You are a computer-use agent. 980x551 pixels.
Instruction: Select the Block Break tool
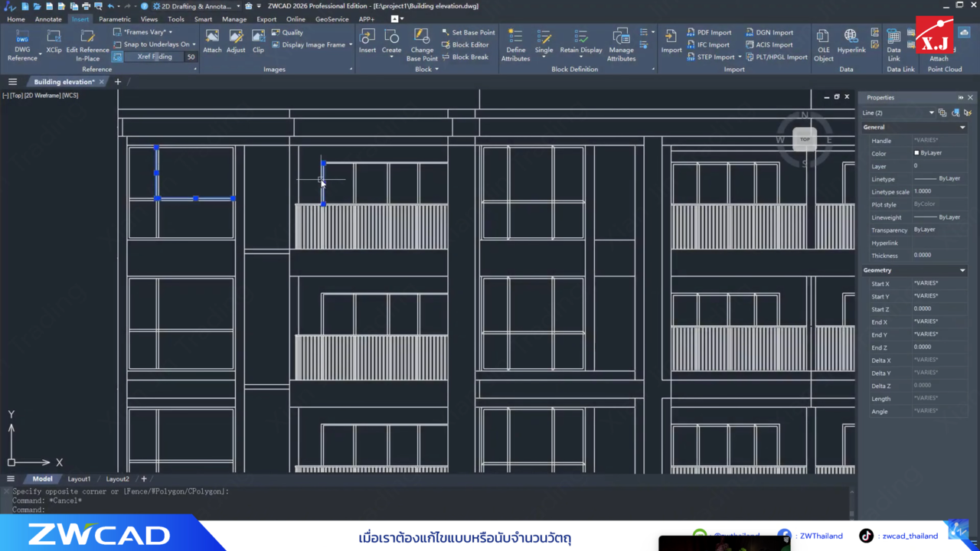point(465,57)
